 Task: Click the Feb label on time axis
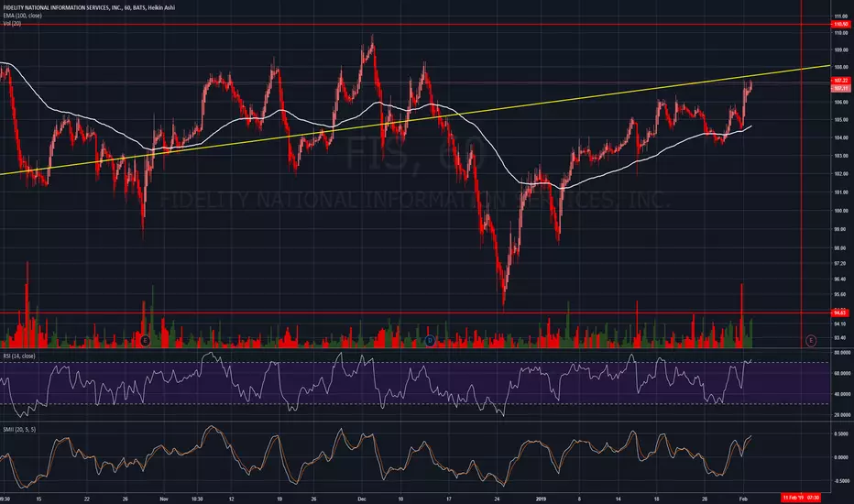[x=744, y=499]
